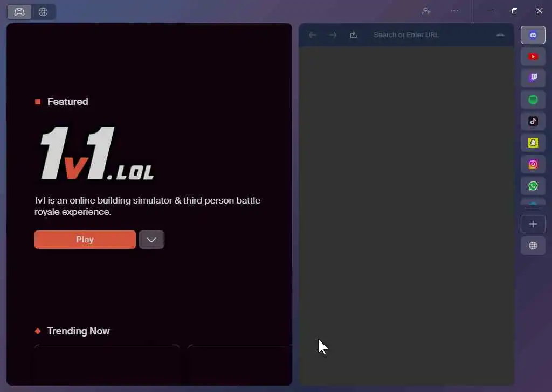Open Discord from the sidebar
552x392 pixels.
pos(533,35)
